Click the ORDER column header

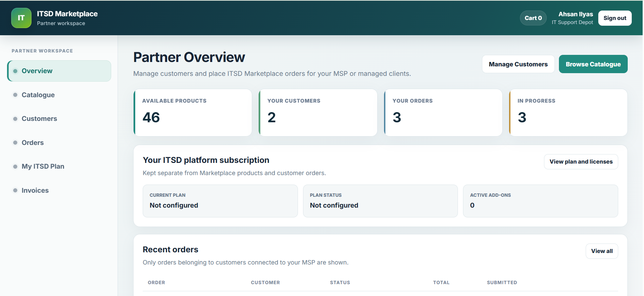click(156, 282)
